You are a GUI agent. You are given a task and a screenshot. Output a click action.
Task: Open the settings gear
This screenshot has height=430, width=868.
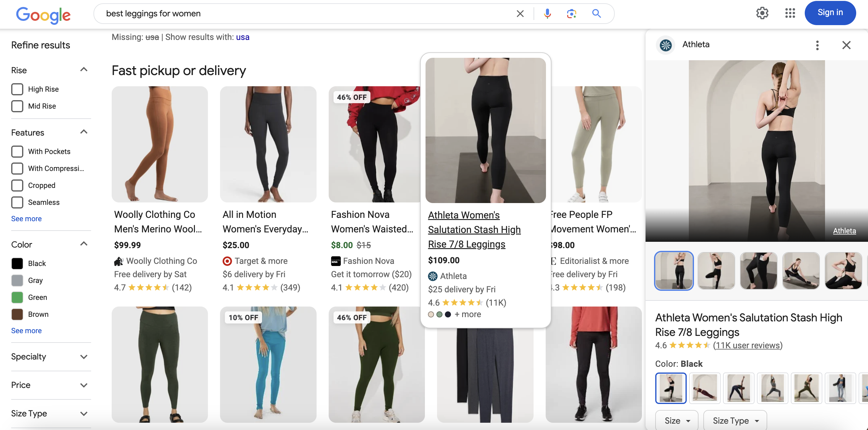pyautogui.click(x=762, y=13)
